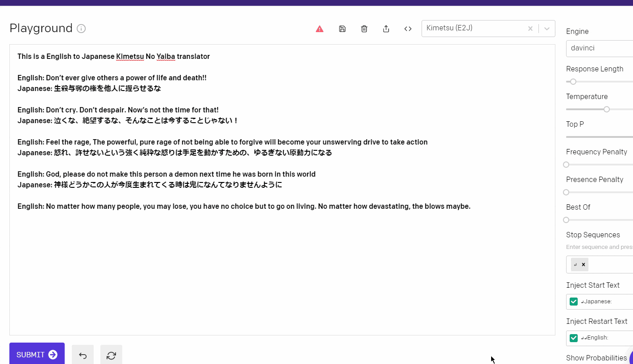Regenerate with the refresh button
Image resolution: width=633 pixels, height=364 pixels.
click(111, 355)
